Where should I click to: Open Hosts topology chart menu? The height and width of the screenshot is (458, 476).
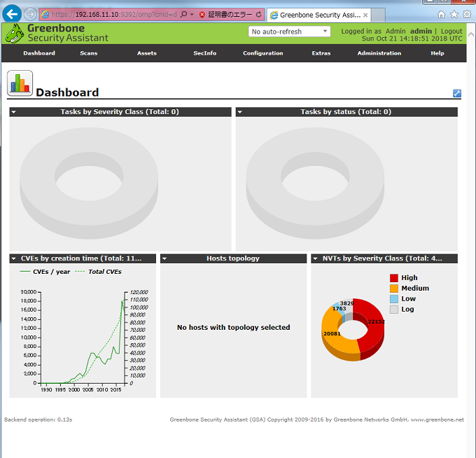coord(164,259)
